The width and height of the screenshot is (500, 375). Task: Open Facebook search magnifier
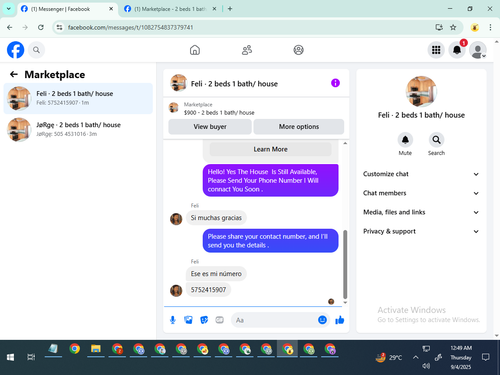36,50
